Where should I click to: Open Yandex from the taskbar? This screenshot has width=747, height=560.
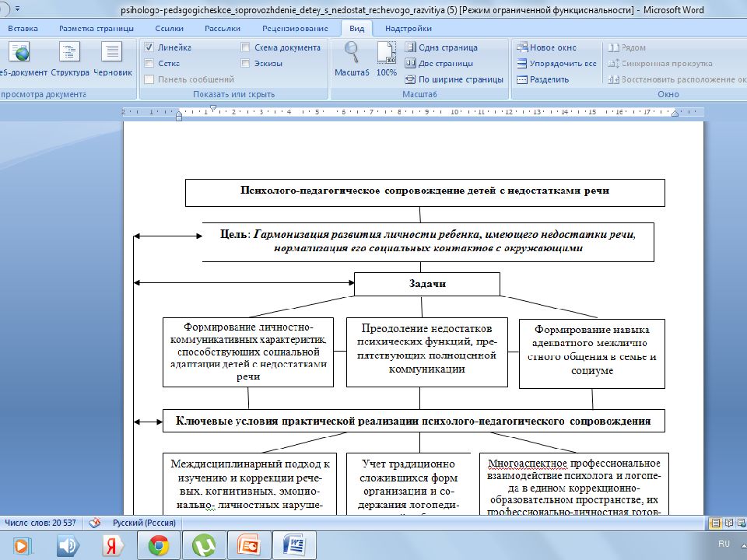(112, 545)
